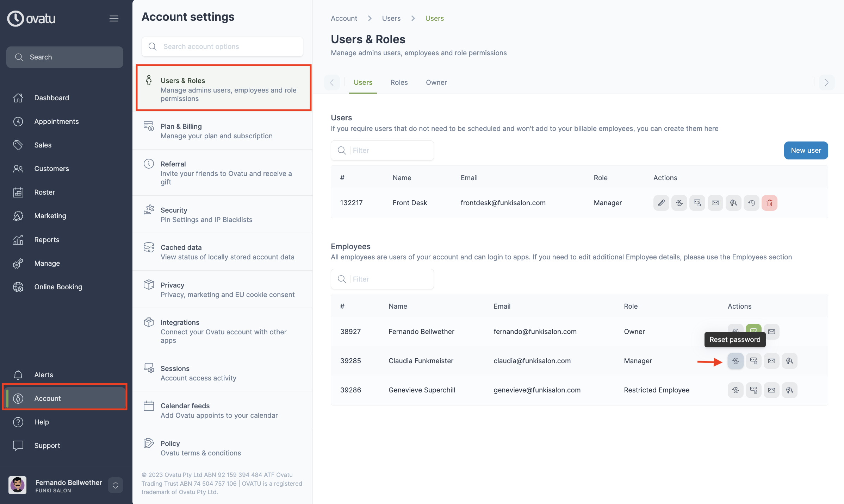Expand the Fernando Bellwether account switcher
844x504 pixels.
coord(116,485)
